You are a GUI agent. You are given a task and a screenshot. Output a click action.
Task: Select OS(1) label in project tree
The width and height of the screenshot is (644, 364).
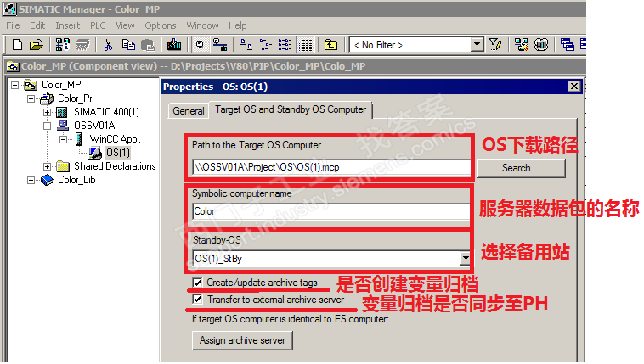tap(118, 153)
